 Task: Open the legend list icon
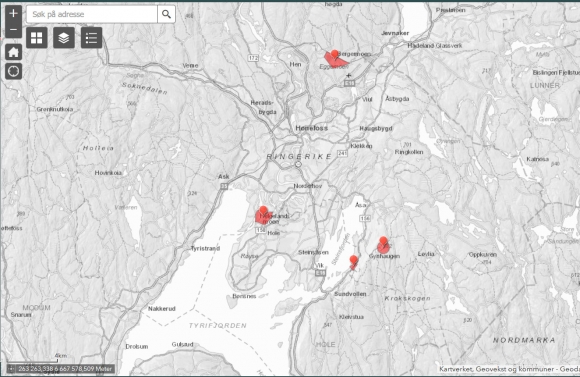point(91,38)
